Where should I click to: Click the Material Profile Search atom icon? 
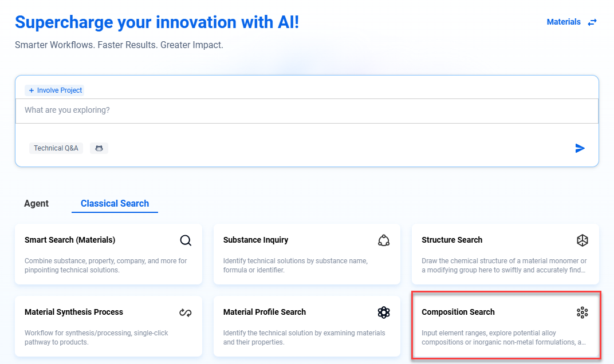click(x=384, y=312)
